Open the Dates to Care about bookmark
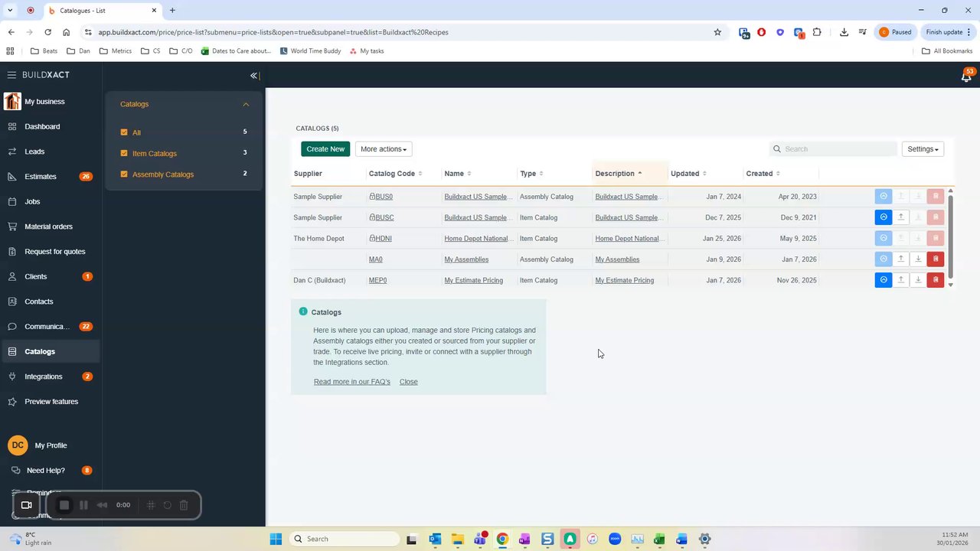The image size is (980, 551). pos(236,51)
